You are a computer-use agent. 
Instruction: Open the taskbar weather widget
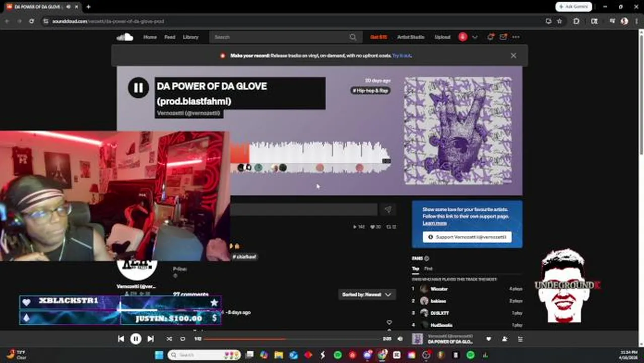tap(16, 355)
